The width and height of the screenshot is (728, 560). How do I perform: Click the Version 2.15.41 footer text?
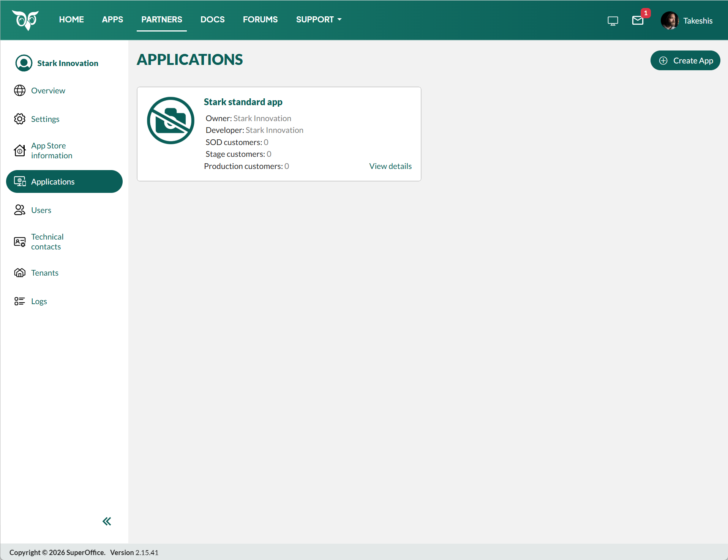point(134,552)
